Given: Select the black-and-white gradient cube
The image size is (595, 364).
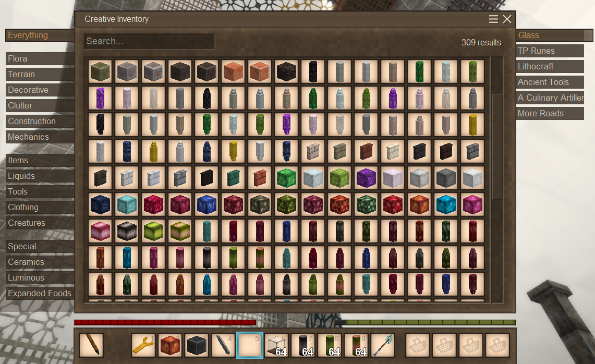Looking at the screenshot, I should click(127, 231).
